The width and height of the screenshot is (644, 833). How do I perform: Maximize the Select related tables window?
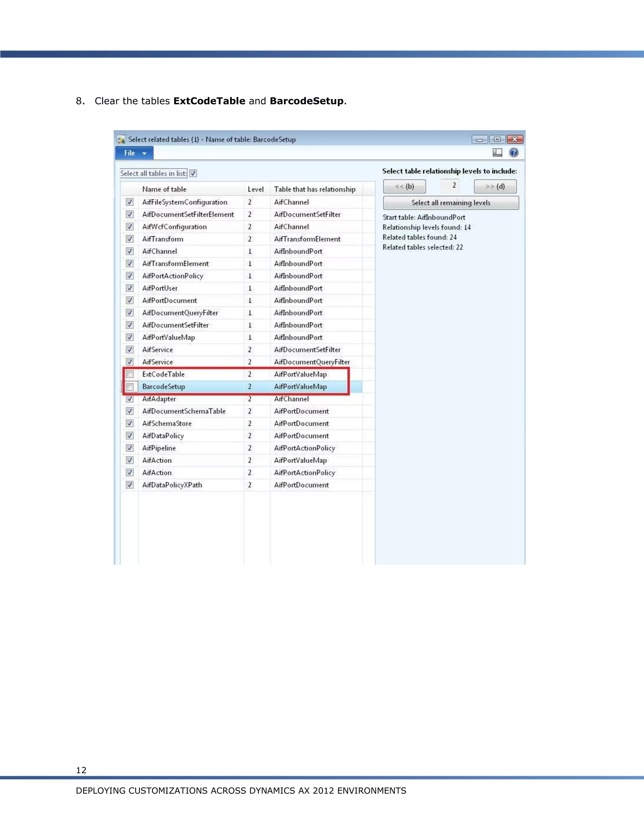click(x=497, y=140)
